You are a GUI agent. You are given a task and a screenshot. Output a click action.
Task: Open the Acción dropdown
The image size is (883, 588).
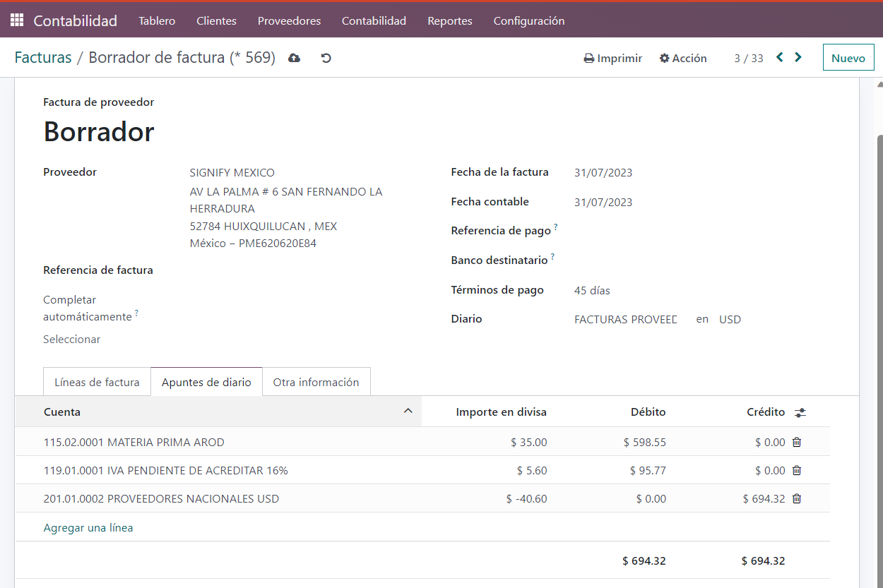point(683,59)
